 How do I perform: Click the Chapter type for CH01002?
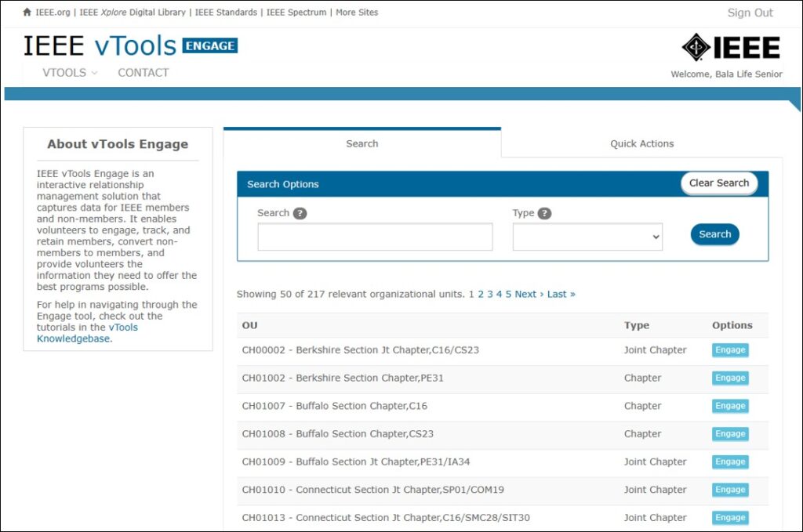point(643,378)
